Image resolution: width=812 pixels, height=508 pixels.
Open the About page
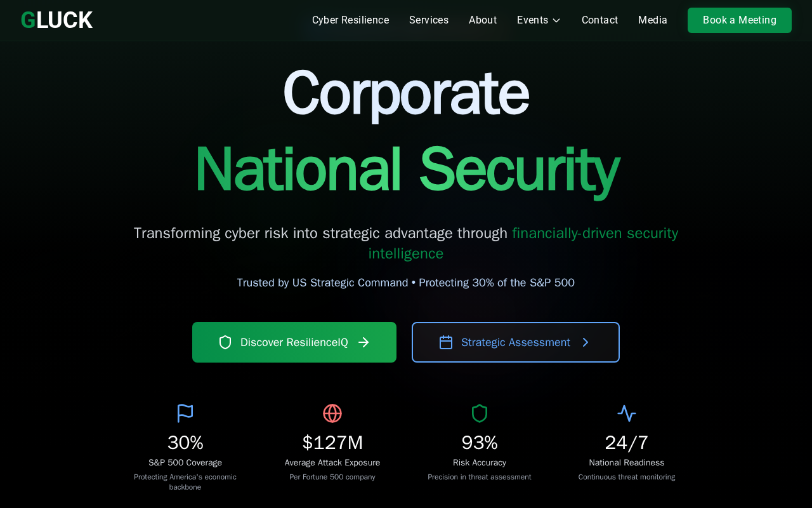click(483, 20)
